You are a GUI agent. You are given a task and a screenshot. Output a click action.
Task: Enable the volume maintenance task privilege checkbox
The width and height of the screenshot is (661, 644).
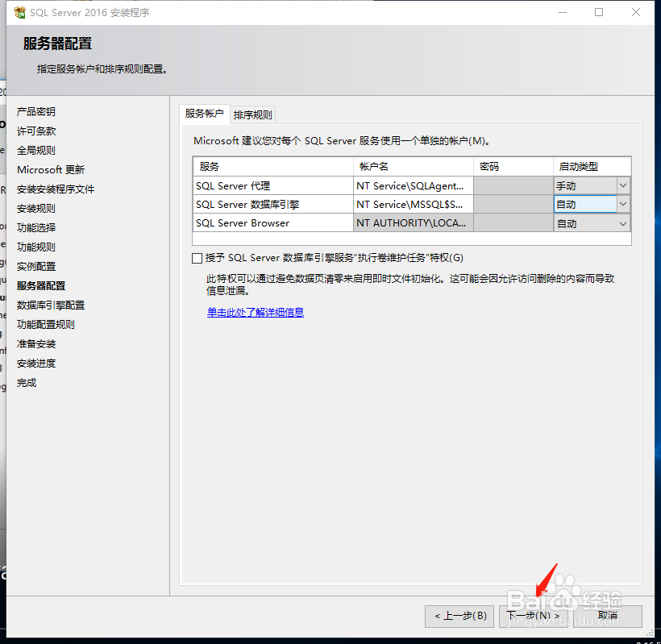point(197,258)
